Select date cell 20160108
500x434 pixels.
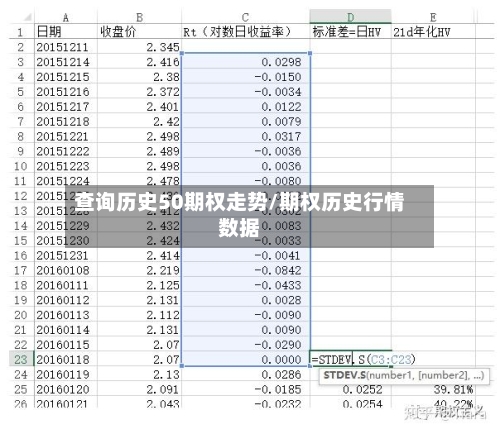click(x=66, y=270)
